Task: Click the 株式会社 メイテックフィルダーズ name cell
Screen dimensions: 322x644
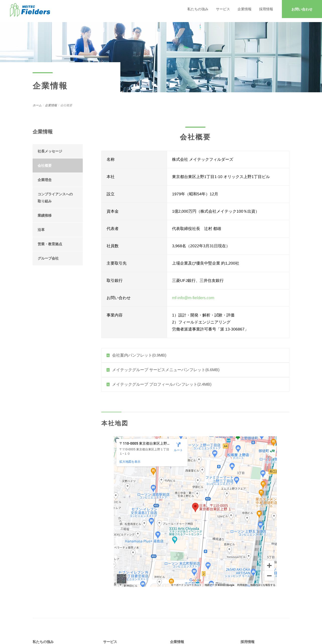Action: click(x=228, y=159)
